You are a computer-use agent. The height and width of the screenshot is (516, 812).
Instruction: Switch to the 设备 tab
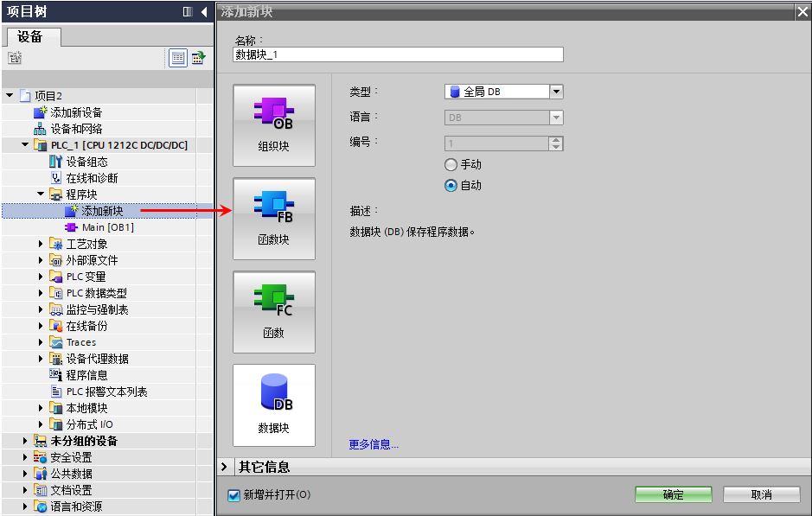click(x=34, y=37)
